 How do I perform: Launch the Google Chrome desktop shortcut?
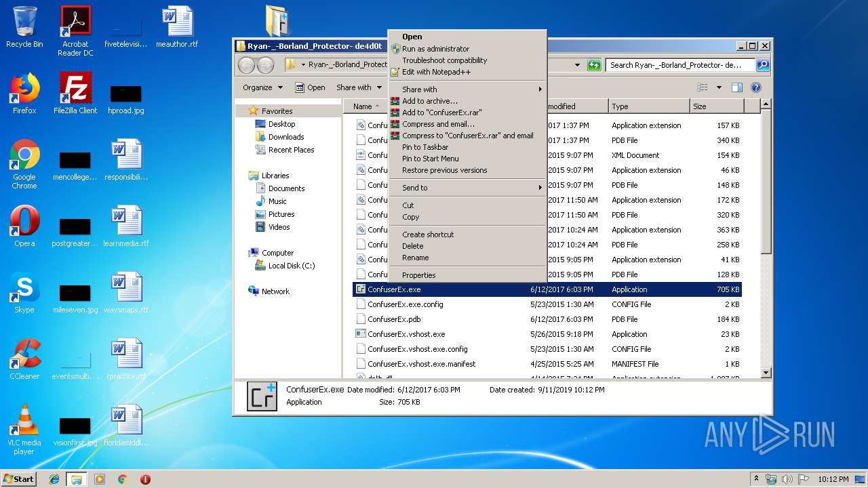coord(24,164)
